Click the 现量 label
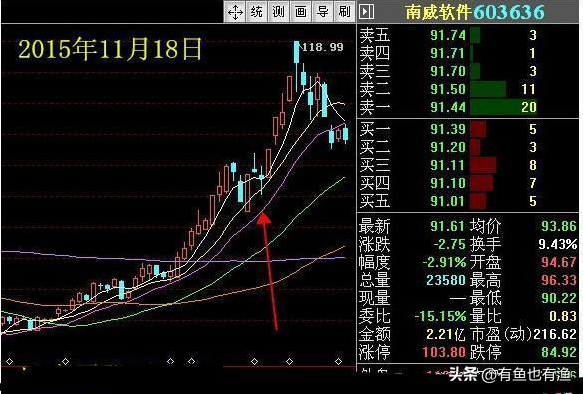The height and width of the screenshot is (394, 583). [x=374, y=298]
